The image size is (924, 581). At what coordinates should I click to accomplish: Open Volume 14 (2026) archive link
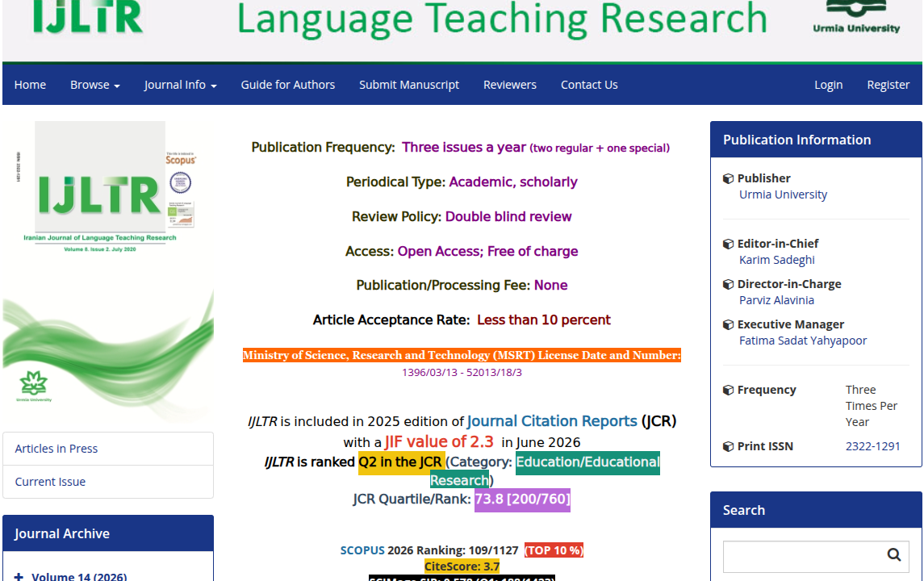click(79, 576)
